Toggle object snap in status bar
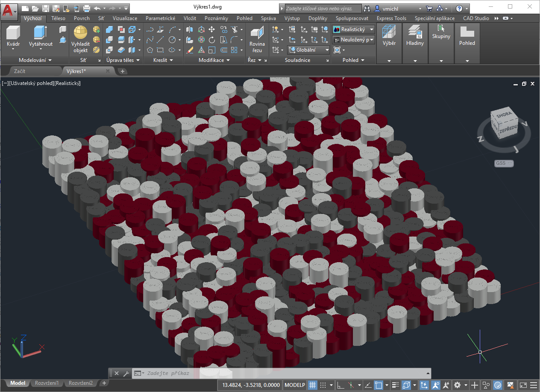This screenshot has height=392, width=540. click(379, 385)
